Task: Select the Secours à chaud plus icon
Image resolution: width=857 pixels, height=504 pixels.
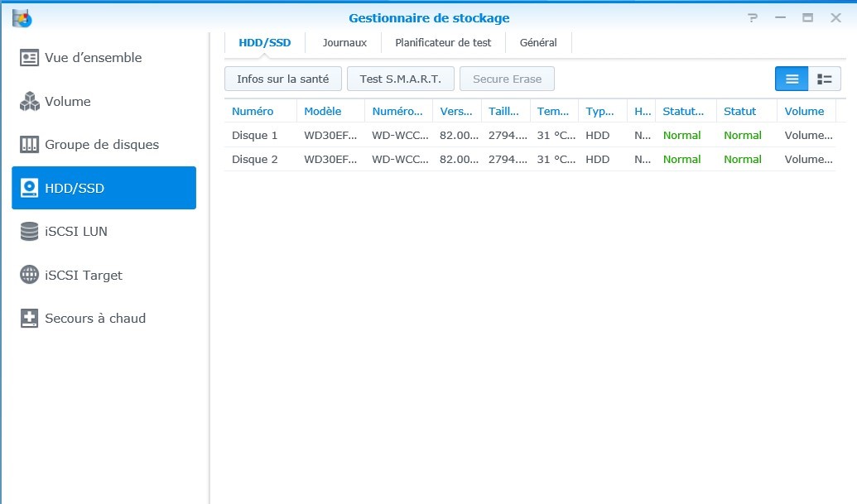Action: coord(29,319)
